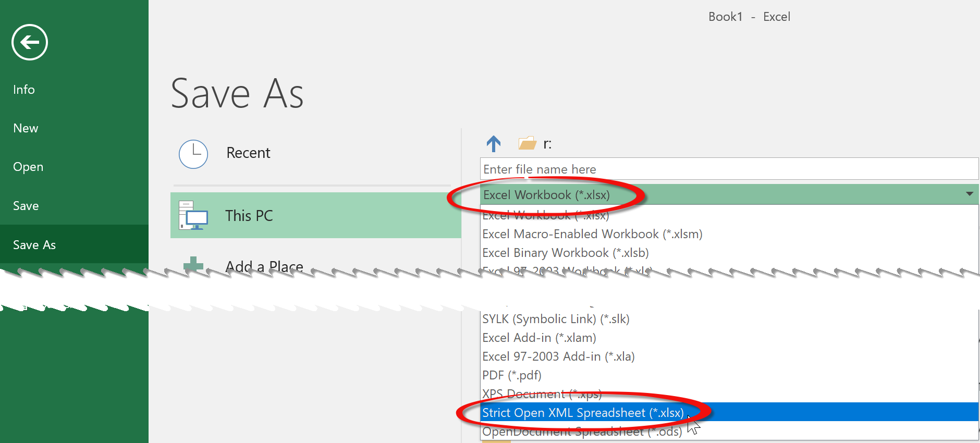This screenshot has height=443, width=980.
Task: Choose Excel 97-2003 Add-in (*.xla) option
Action: (558, 356)
